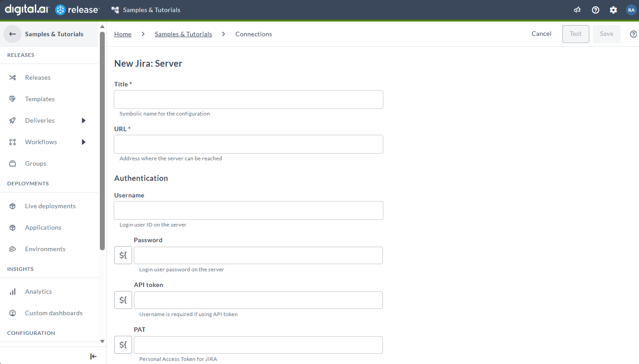Image resolution: width=639 pixels, height=364 pixels.
Task: Open Home from the breadcrumb
Action: click(x=123, y=34)
